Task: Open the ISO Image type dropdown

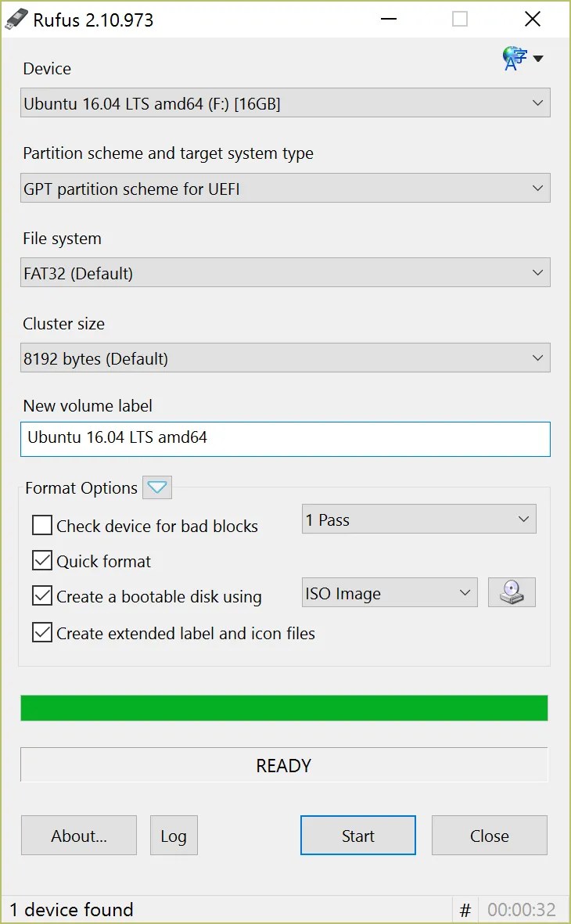Action: coord(390,592)
